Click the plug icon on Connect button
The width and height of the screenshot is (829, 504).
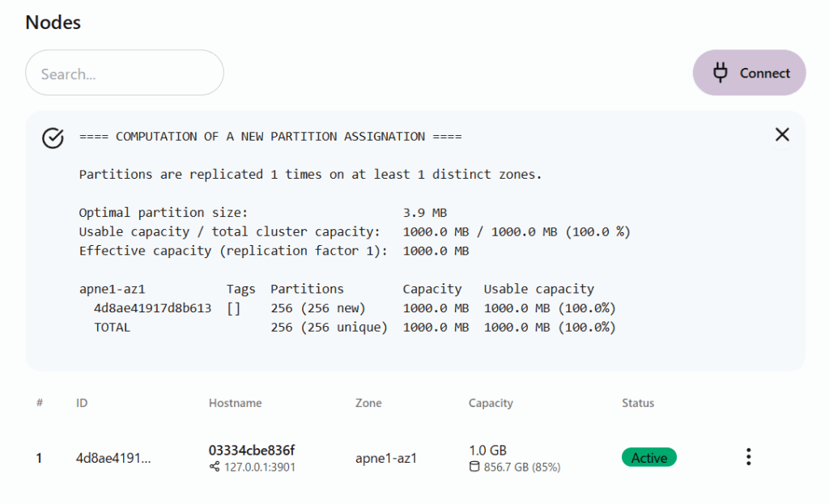(720, 73)
